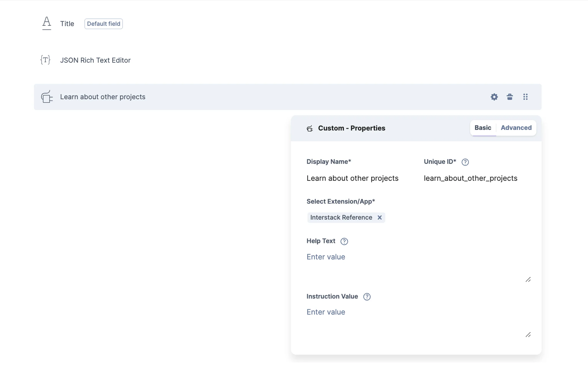Select the JSON Rich Text Editor field
Viewport: 588px width, 387px height.
tap(288, 60)
